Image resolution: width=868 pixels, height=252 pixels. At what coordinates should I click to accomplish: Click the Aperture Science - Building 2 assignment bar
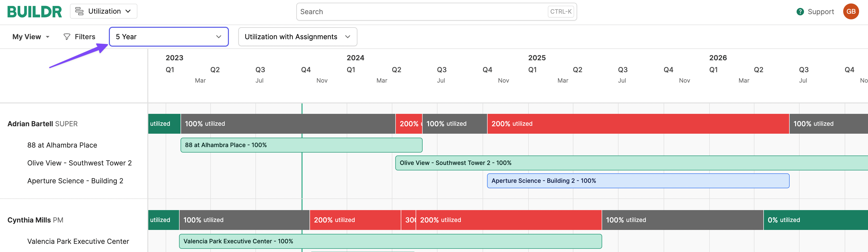coord(638,181)
